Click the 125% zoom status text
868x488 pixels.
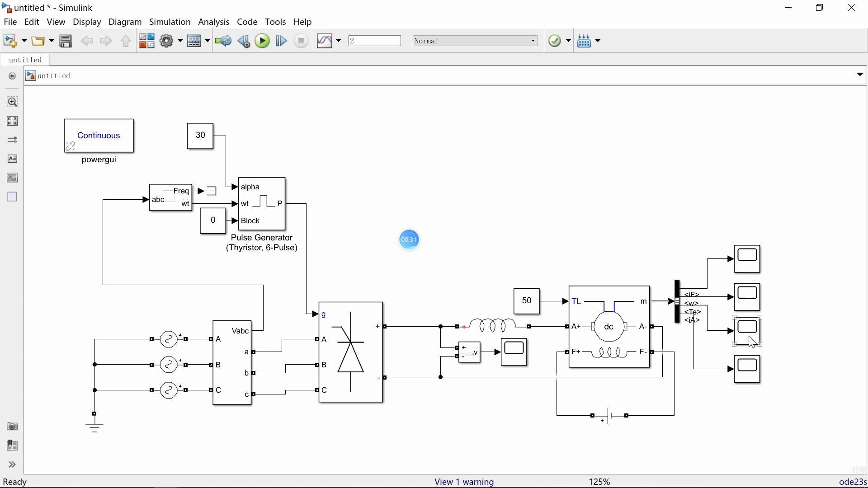click(x=600, y=482)
